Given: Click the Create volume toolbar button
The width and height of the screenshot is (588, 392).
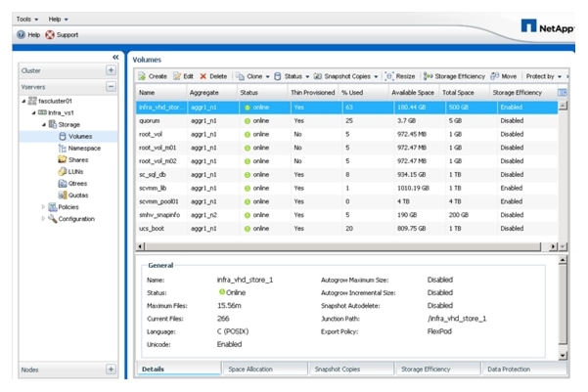Looking at the screenshot, I should [x=153, y=76].
